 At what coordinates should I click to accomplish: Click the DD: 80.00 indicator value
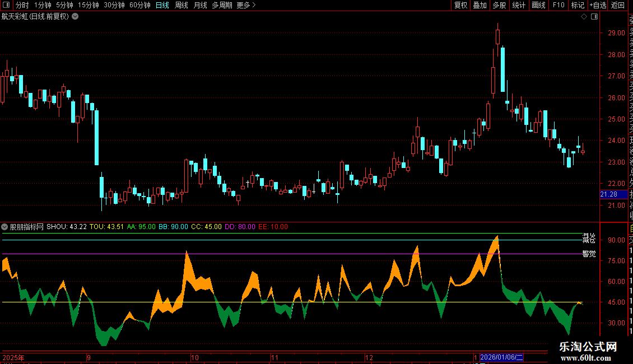pos(240,227)
